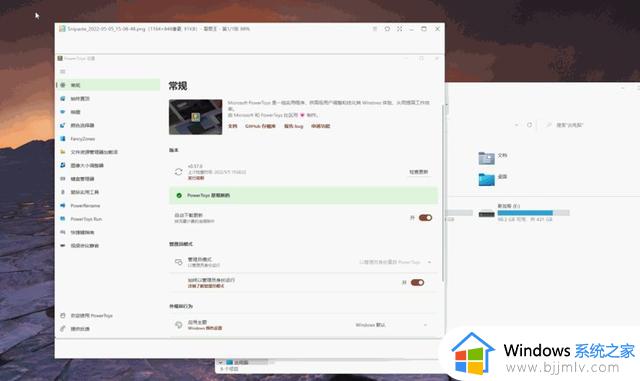Open the 应用主题 Windows 默认 dropdown

click(391, 325)
